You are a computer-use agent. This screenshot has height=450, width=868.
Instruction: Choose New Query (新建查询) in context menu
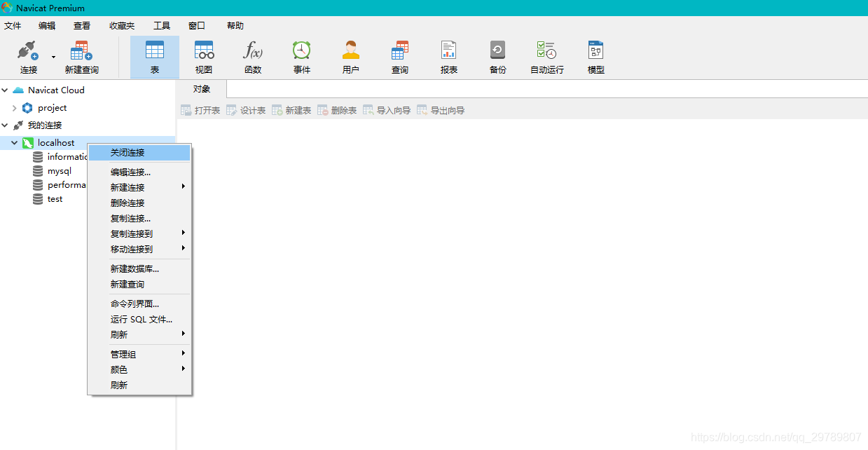(x=139, y=284)
